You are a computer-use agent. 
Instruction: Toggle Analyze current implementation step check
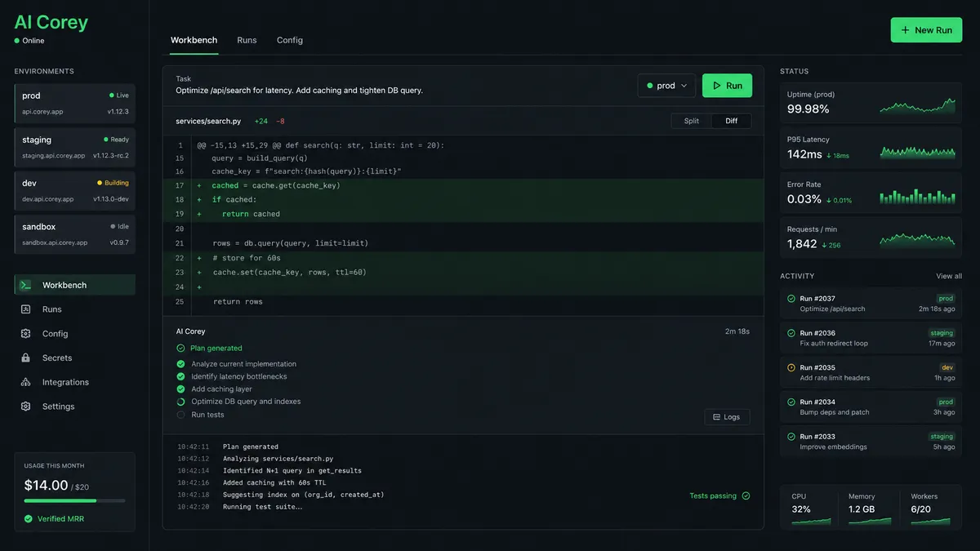pos(180,364)
